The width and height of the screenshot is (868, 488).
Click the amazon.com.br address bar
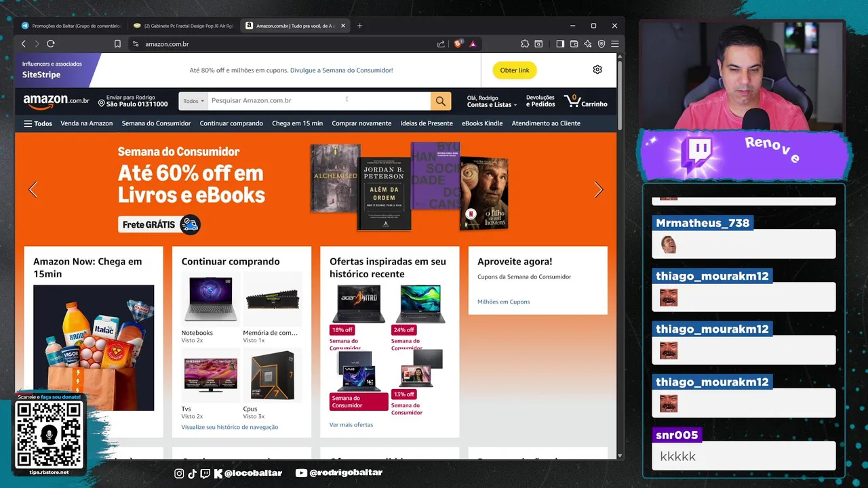[285, 44]
